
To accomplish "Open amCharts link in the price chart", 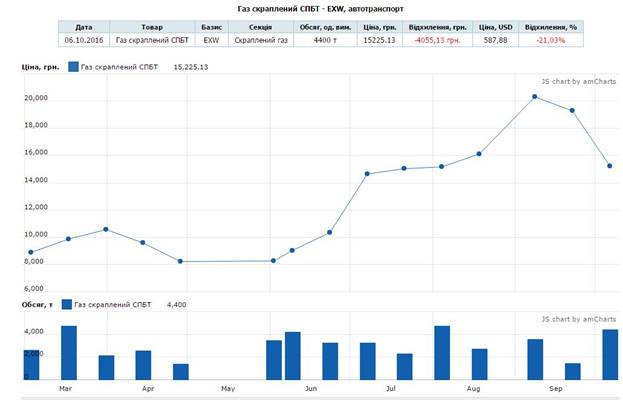I will (573, 81).
